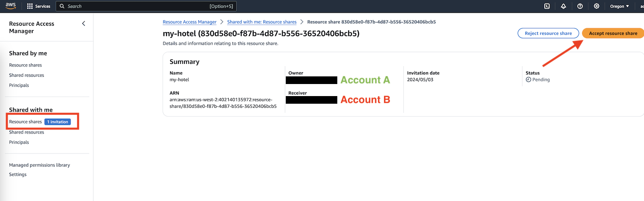Collapse the Resource Access Manager sidebar

[x=84, y=24]
